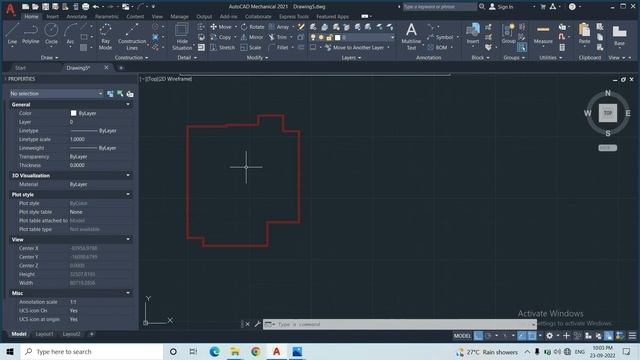Open the Express Tools ribbon tab

(x=294, y=17)
